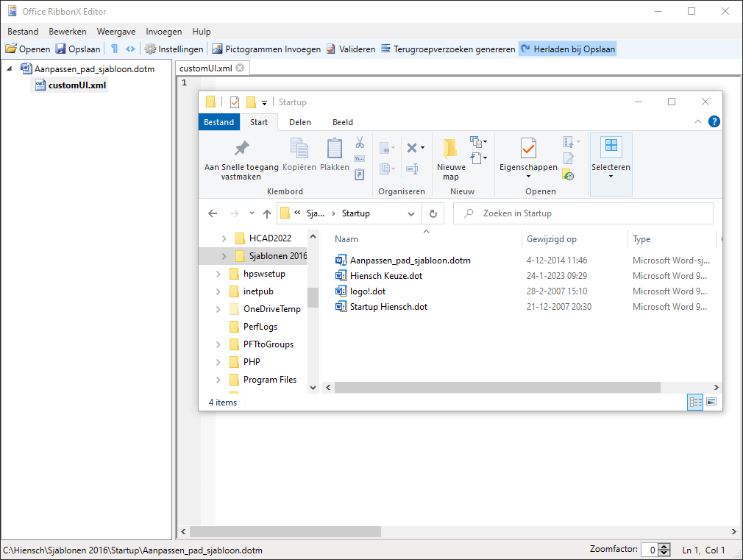Switch to the customUI.xml tab
The width and height of the screenshot is (743, 560).
click(x=206, y=68)
